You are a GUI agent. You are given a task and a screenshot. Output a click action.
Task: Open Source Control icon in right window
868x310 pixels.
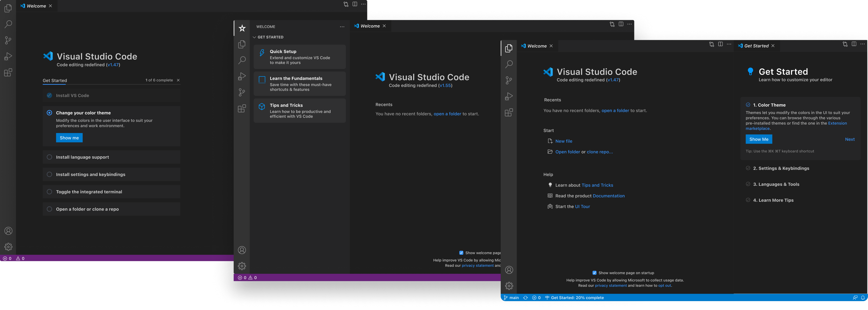pyautogui.click(x=509, y=80)
